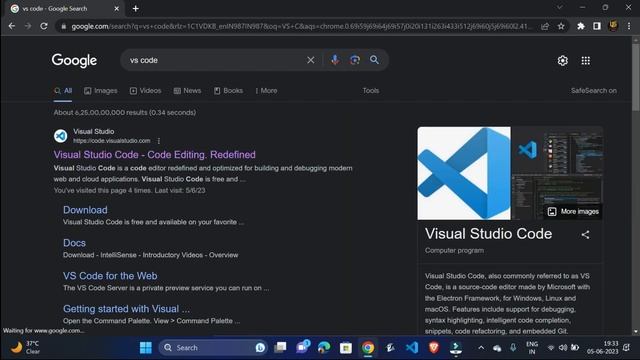Switch ENG IN input language

(x=532, y=348)
